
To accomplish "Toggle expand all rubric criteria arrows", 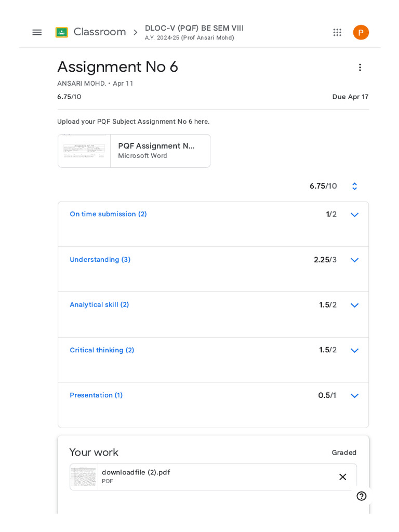I will click(x=355, y=187).
